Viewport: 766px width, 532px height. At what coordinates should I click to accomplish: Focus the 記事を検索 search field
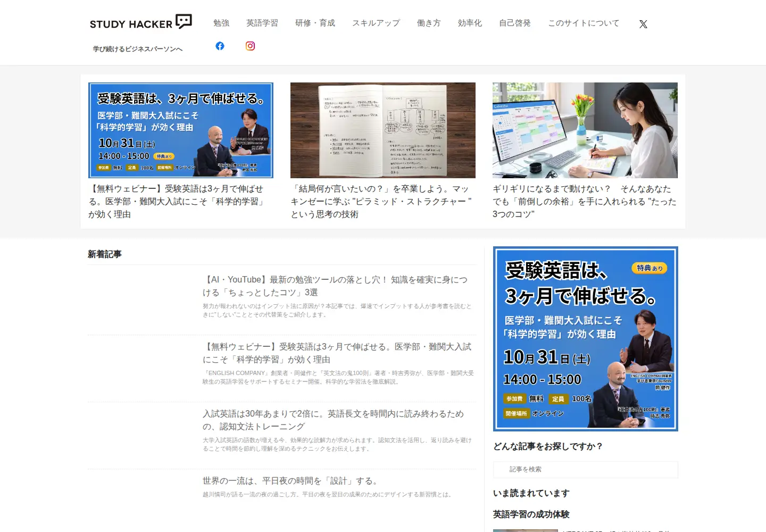coord(586,469)
